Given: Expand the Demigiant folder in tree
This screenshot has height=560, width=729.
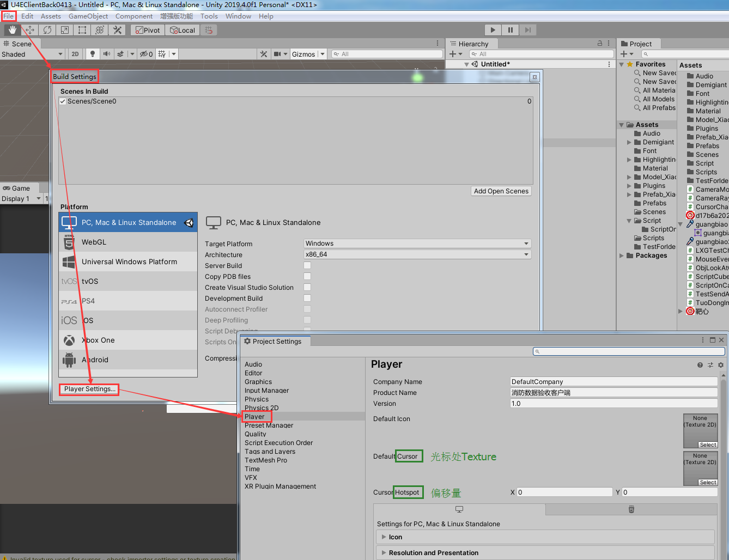Looking at the screenshot, I should click(x=629, y=142).
